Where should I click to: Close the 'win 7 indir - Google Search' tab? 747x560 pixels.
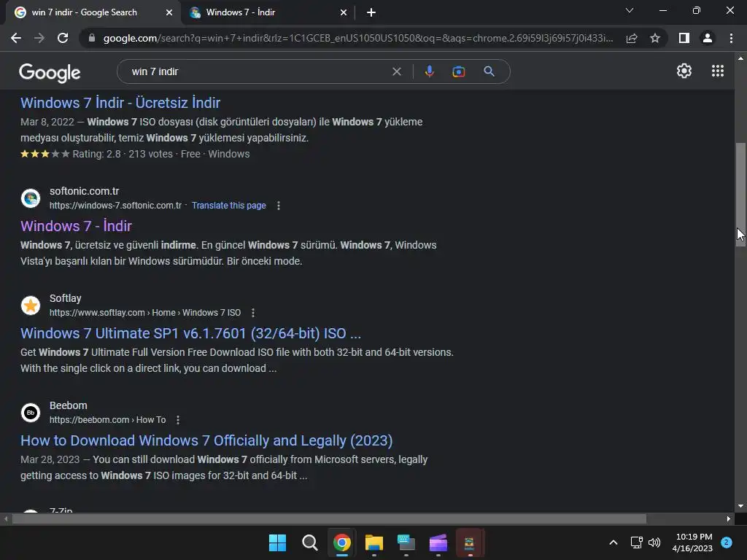point(169,12)
